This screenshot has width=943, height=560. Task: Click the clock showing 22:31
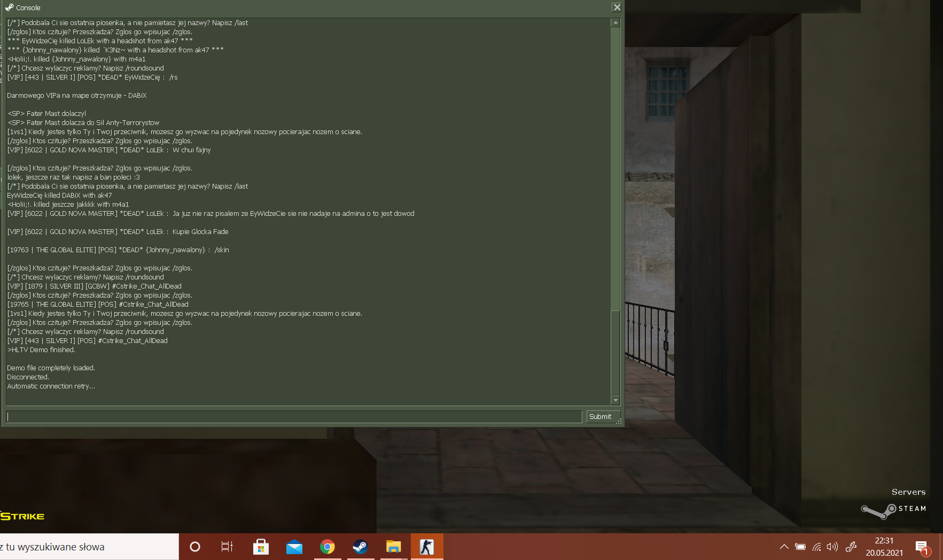click(x=884, y=547)
